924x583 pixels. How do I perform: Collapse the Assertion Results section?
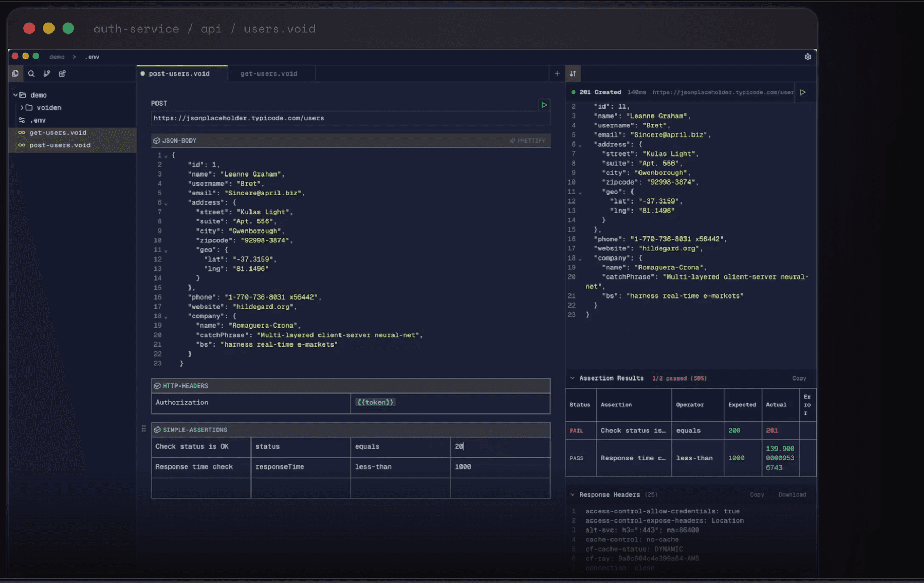coord(572,378)
